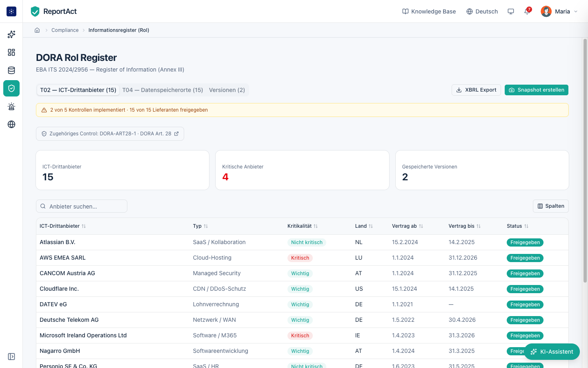Open the database icon in the sidebar

11,70
